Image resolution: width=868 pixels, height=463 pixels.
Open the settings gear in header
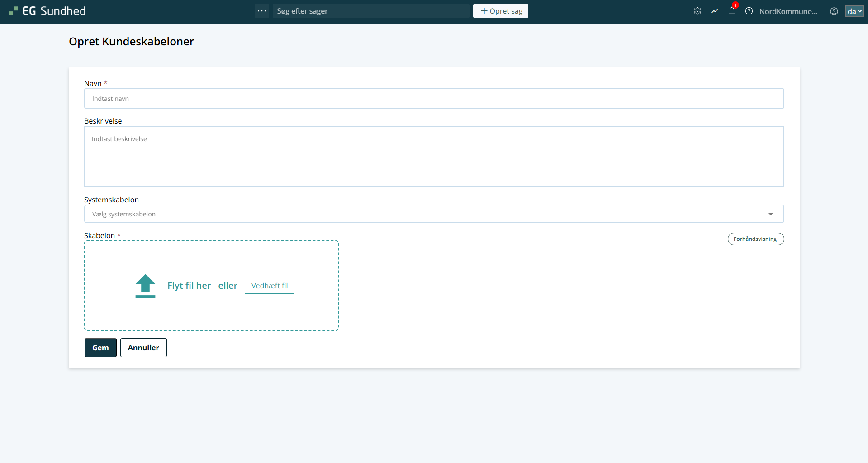(x=697, y=11)
